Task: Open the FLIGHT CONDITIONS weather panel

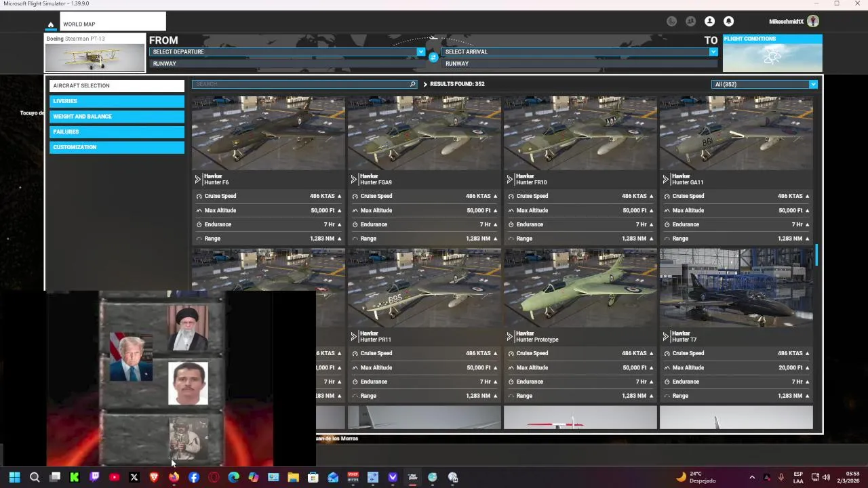Action: [772, 53]
